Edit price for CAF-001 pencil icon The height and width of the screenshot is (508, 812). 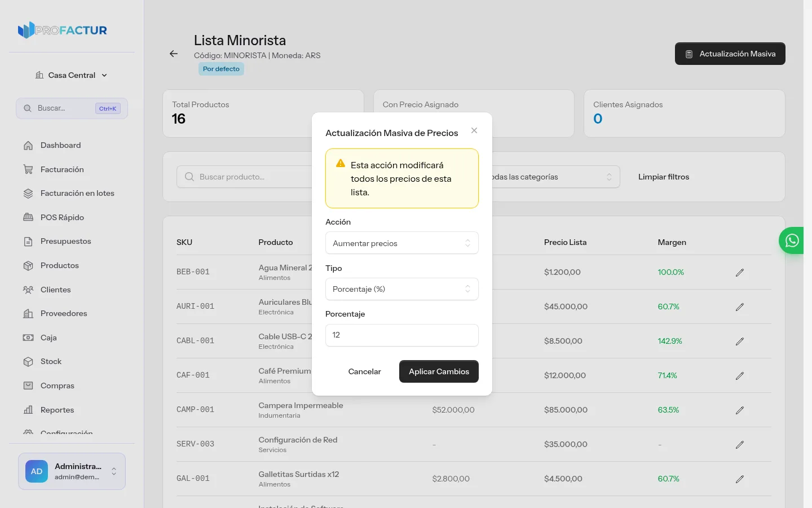coord(740,376)
